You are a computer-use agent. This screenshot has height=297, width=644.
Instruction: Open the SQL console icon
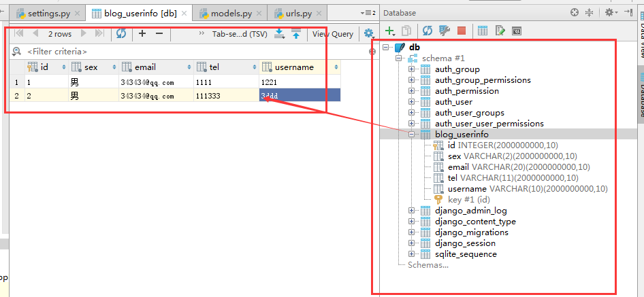coord(517,31)
